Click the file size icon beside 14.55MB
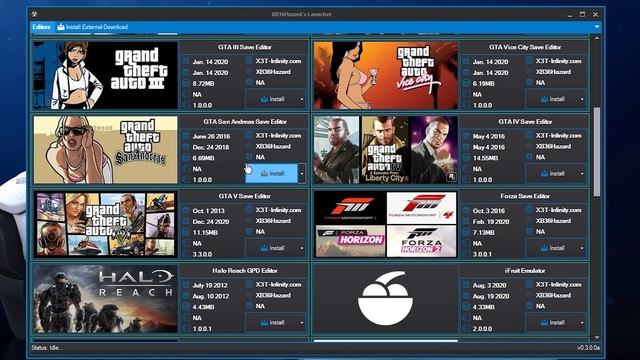Image resolution: width=640 pixels, height=360 pixels. pyautogui.click(x=466, y=158)
